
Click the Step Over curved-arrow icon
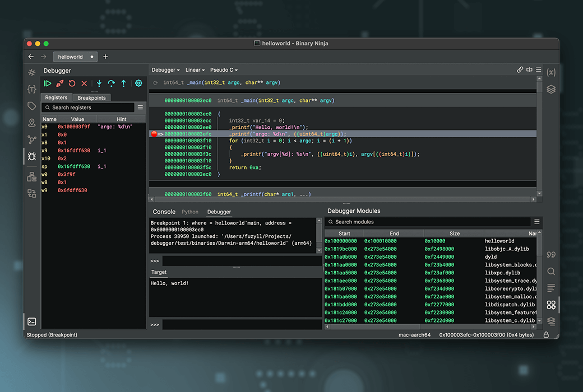click(111, 83)
